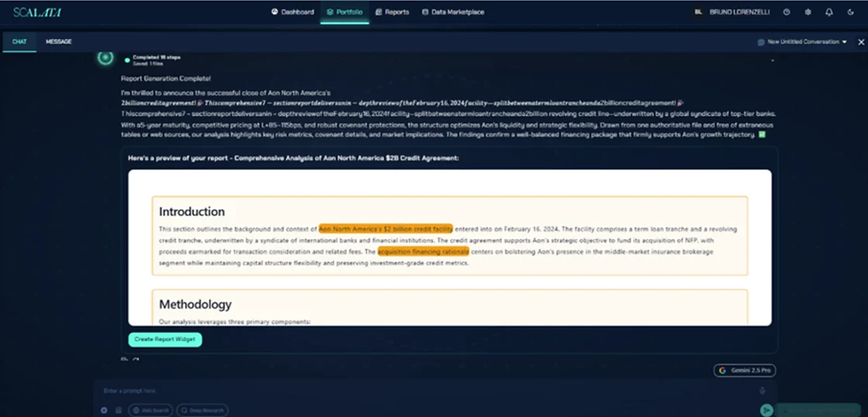Open the Dashboard tab
868x417 pixels.
point(292,12)
